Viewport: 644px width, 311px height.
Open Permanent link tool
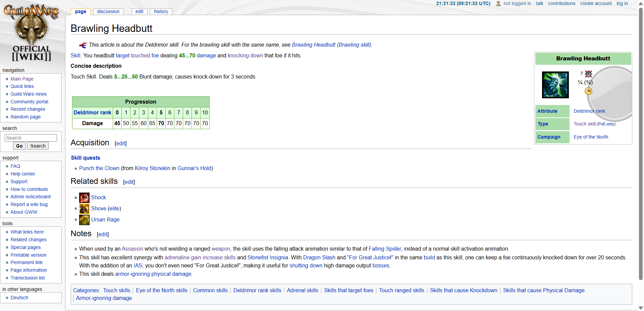[26, 262]
